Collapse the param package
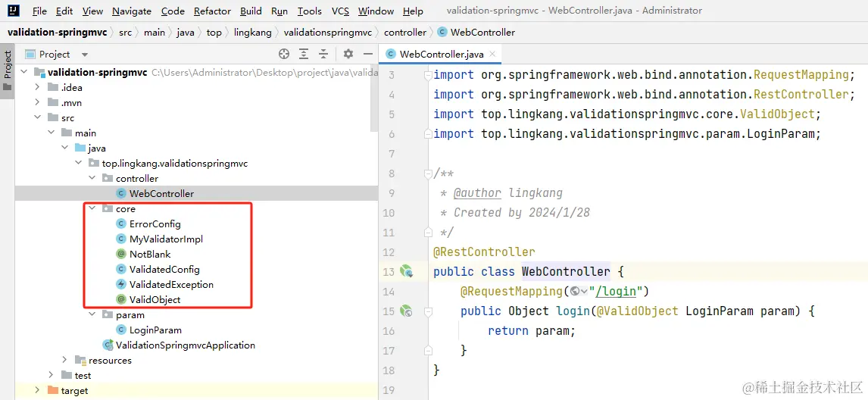Image resolution: width=868 pixels, height=400 pixels. 92,314
